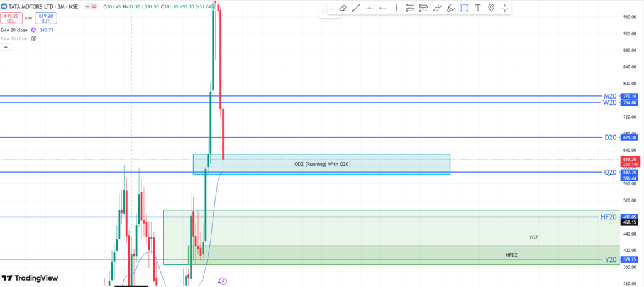Click the 468.15 crosshair price tag
Screen dimensions: 644x287
pos(630,222)
